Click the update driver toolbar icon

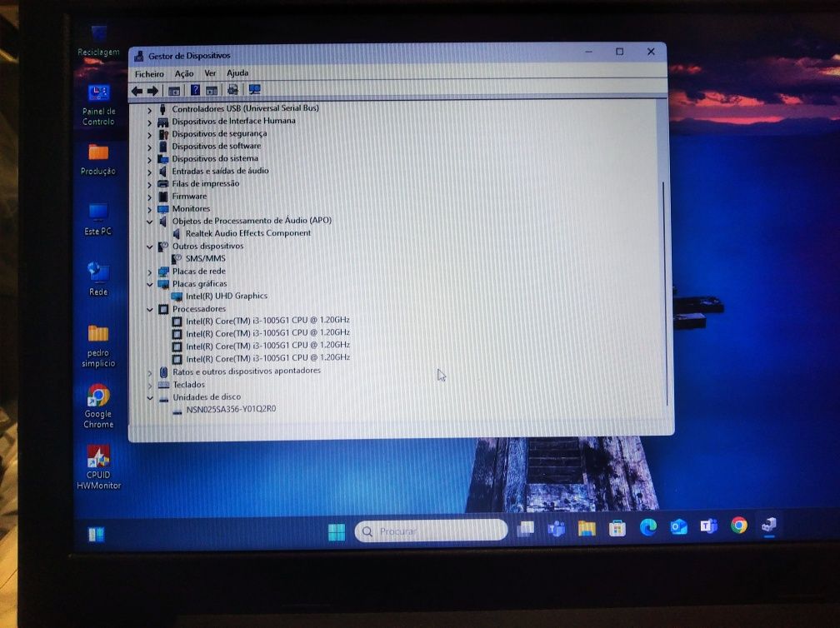pos(232,90)
